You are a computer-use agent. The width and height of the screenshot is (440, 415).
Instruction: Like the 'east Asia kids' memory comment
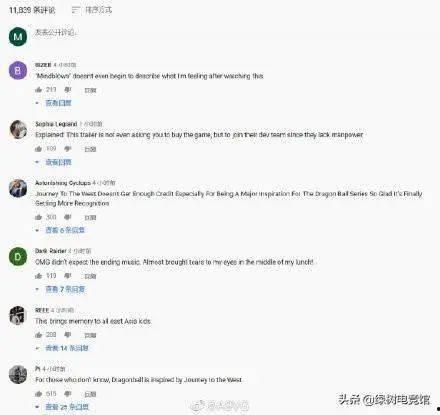coord(39,335)
